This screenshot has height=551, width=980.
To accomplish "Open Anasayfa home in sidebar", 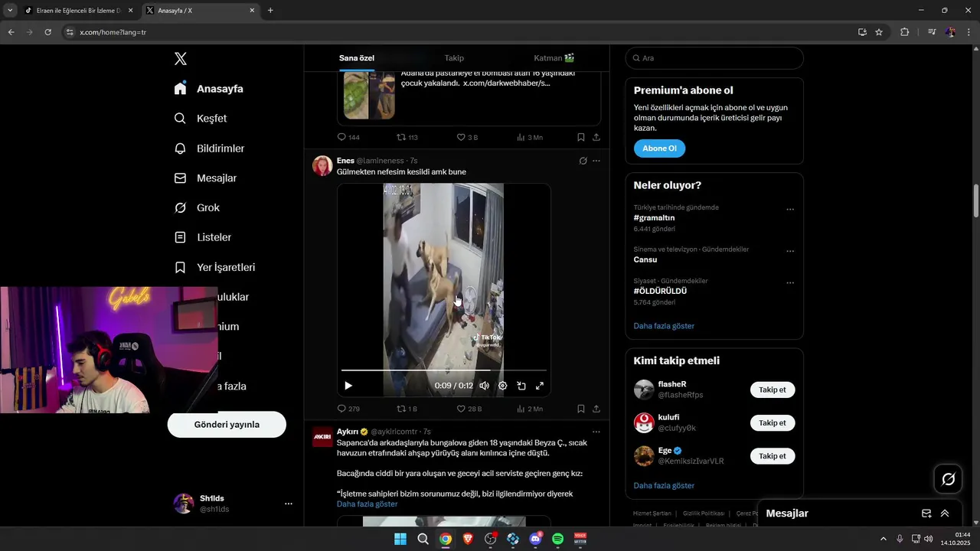I will 208,89.
